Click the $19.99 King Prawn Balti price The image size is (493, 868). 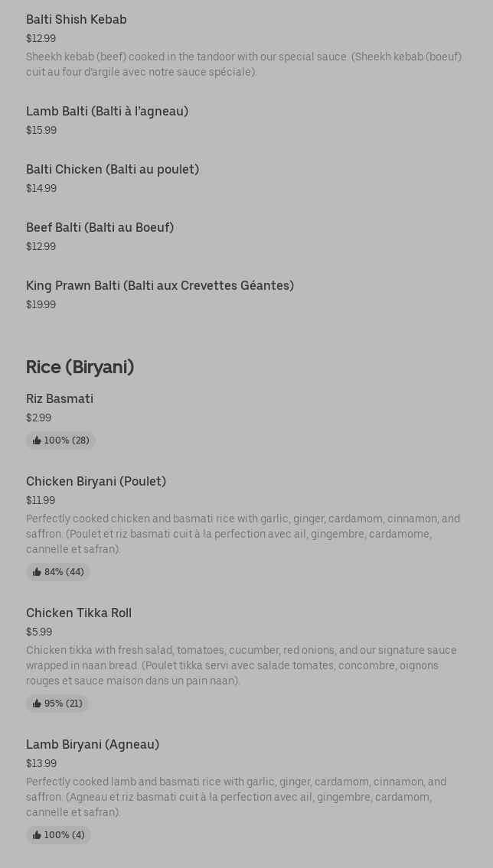(x=41, y=304)
